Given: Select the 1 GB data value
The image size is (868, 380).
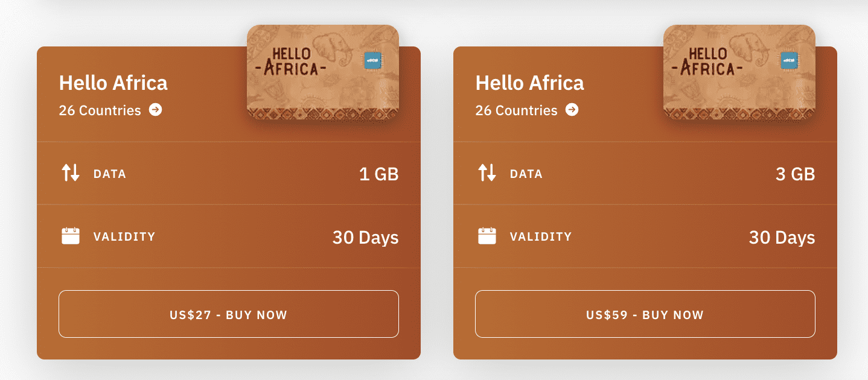Looking at the screenshot, I should [x=378, y=174].
